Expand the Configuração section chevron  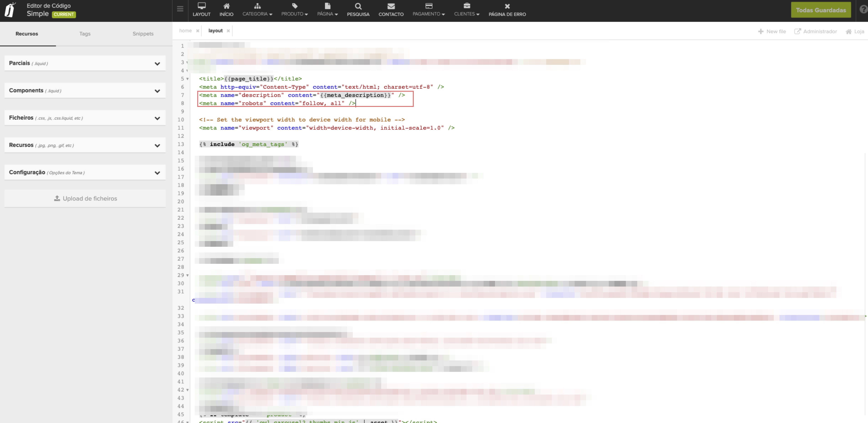(x=157, y=173)
